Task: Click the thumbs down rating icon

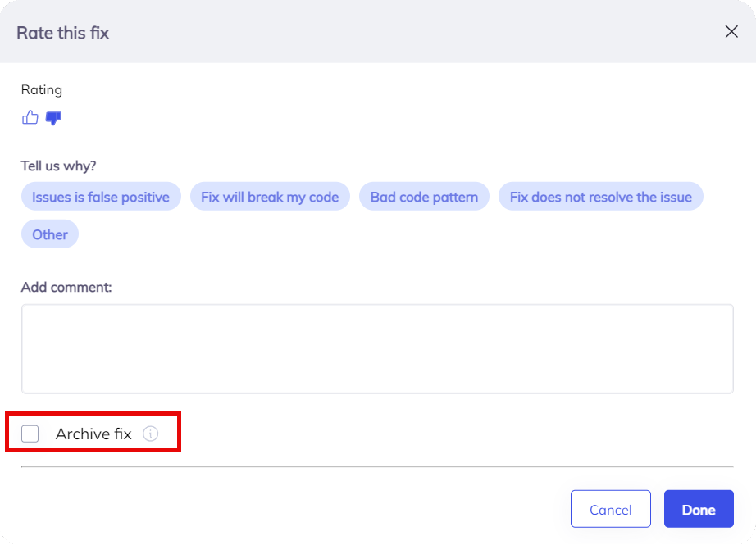Action: [53, 118]
